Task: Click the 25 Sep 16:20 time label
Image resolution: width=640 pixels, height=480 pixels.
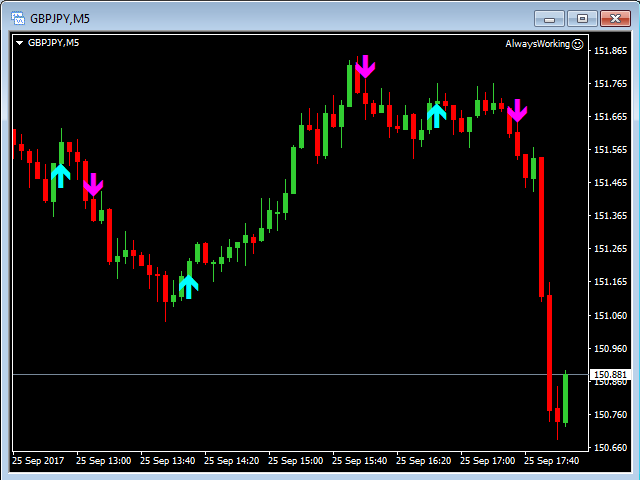Action: (x=423, y=461)
